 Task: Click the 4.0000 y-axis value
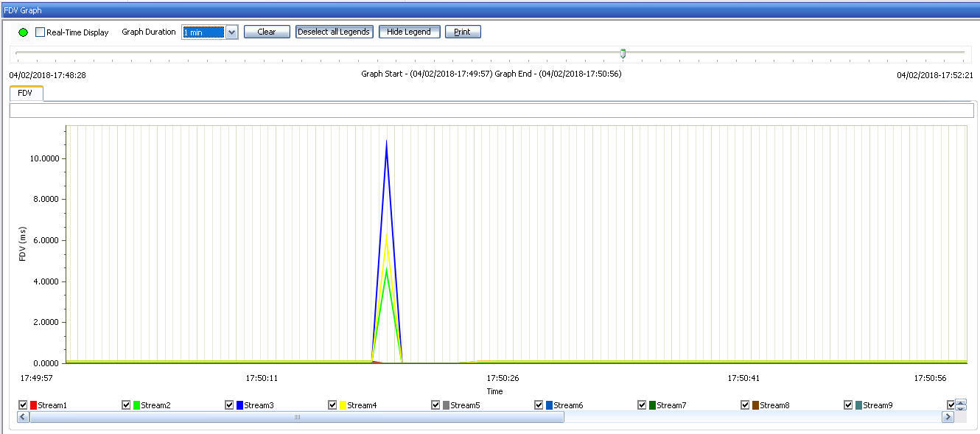[46, 281]
